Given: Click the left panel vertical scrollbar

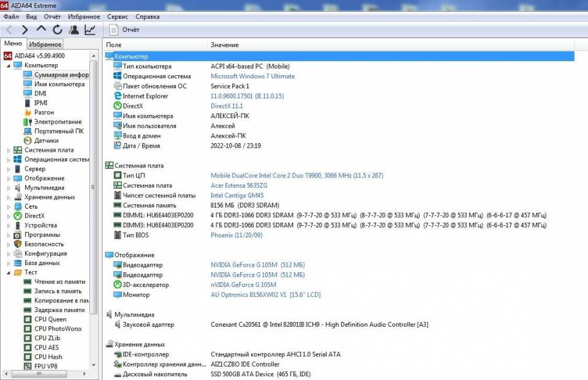Looking at the screenshot, I should pos(94,184).
